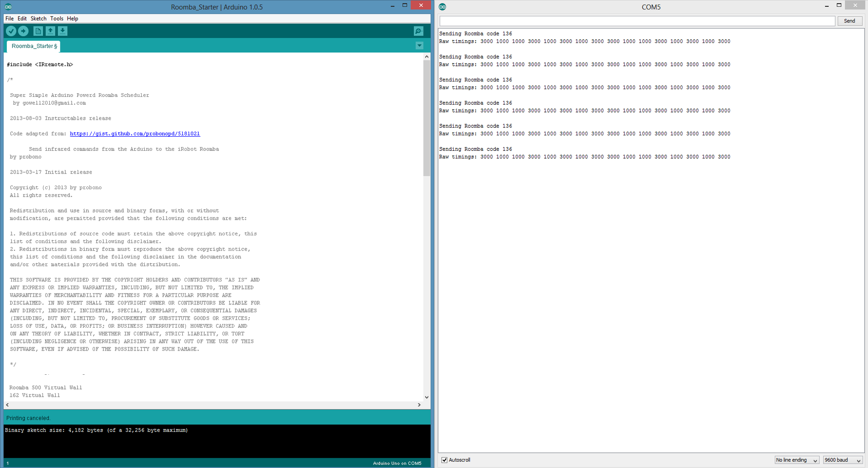The width and height of the screenshot is (868, 468).
Task: Open the File menu
Action: [9, 19]
